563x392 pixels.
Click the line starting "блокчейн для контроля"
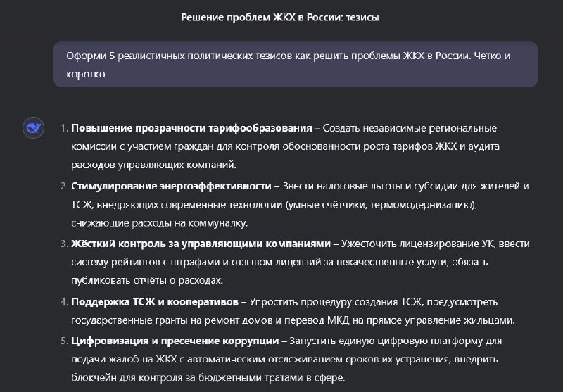(x=208, y=377)
